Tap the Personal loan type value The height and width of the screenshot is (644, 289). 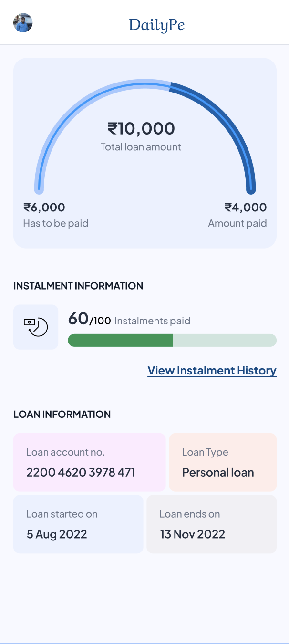(x=218, y=473)
